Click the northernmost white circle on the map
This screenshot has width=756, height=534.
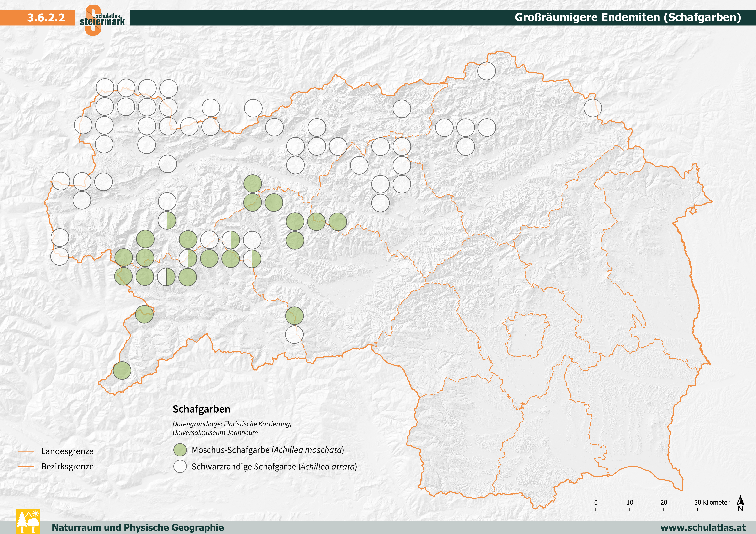pos(486,71)
